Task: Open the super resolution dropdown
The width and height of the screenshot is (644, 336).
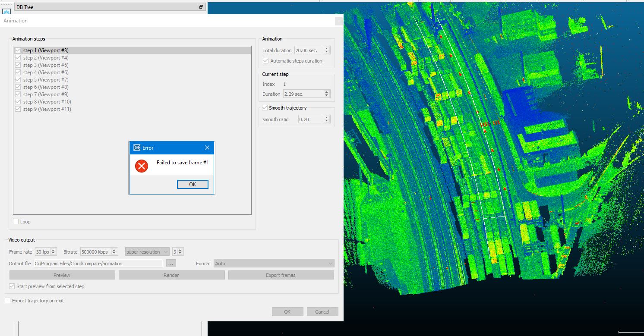Action: pyautogui.click(x=147, y=252)
